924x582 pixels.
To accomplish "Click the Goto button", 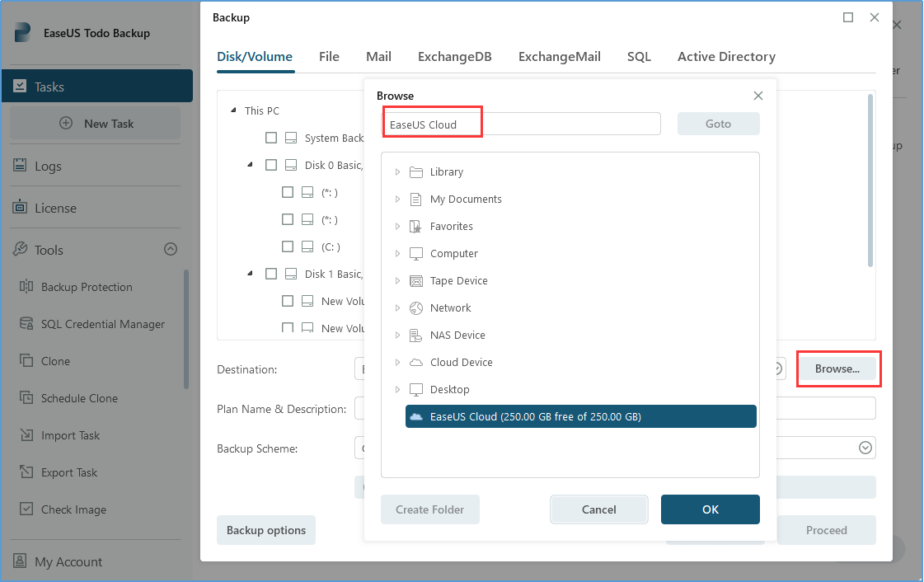I will (718, 123).
